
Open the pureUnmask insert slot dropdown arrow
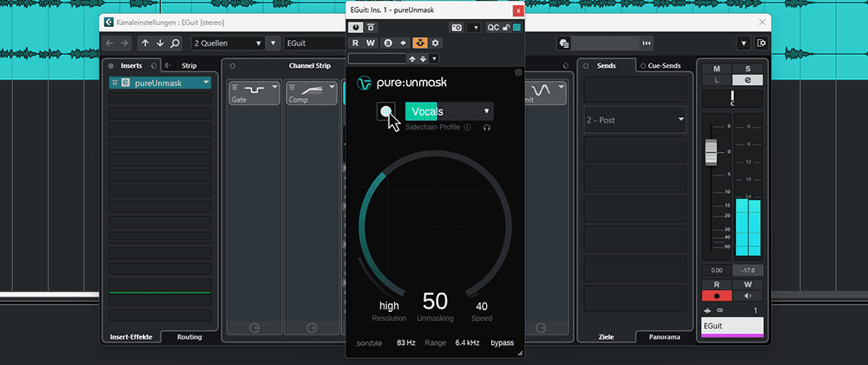[x=206, y=83]
